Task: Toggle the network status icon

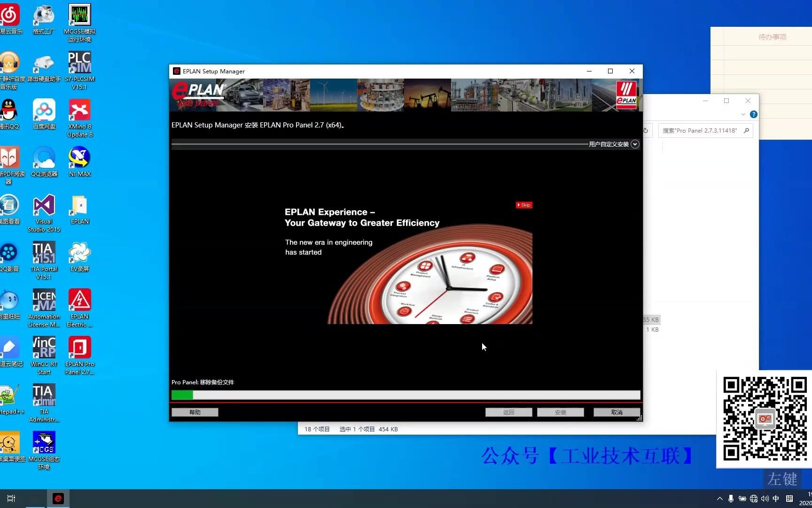Action: [754, 499]
